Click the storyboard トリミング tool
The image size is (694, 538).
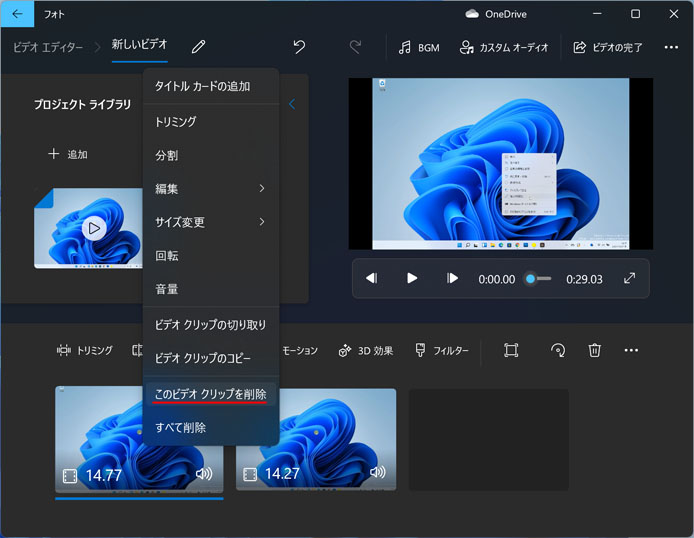[x=85, y=350]
